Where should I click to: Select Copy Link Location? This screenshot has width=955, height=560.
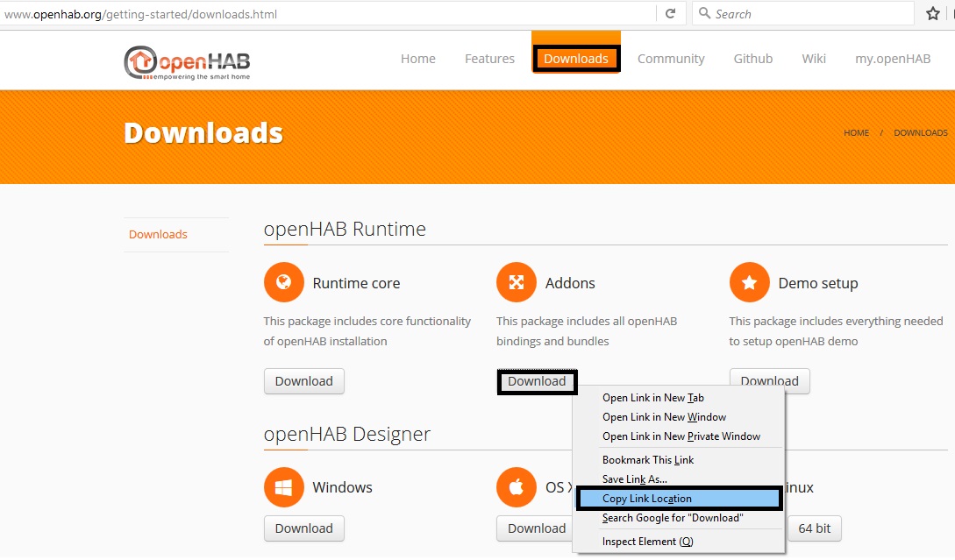click(x=679, y=499)
